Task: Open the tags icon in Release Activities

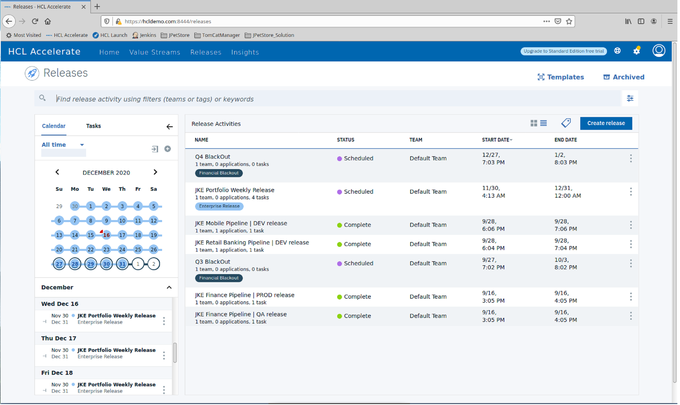Action: 566,123
